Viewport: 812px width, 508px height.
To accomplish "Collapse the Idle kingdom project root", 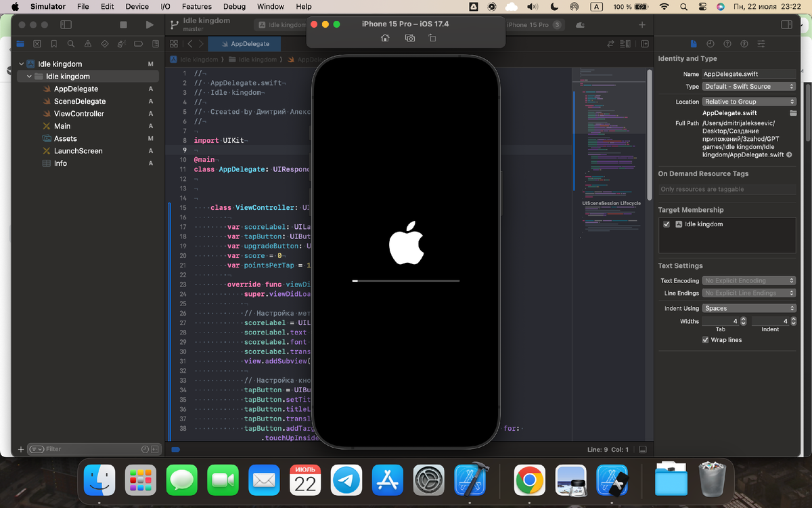I will 22,64.
